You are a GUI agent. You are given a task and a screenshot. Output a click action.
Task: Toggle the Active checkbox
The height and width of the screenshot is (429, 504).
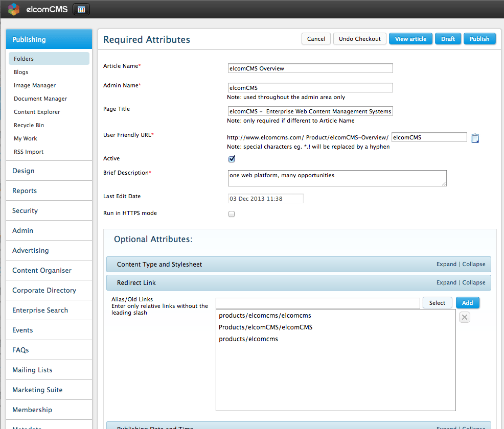click(x=232, y=159)
